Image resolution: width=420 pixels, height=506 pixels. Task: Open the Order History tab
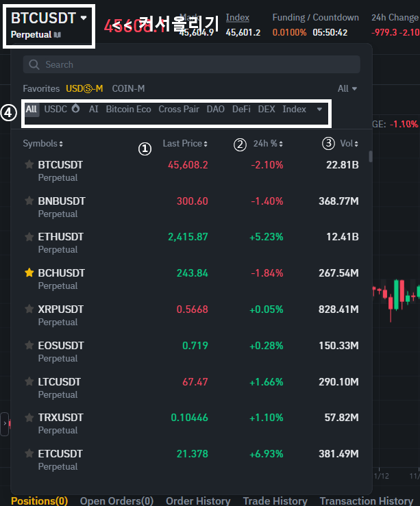coord(198,501)
